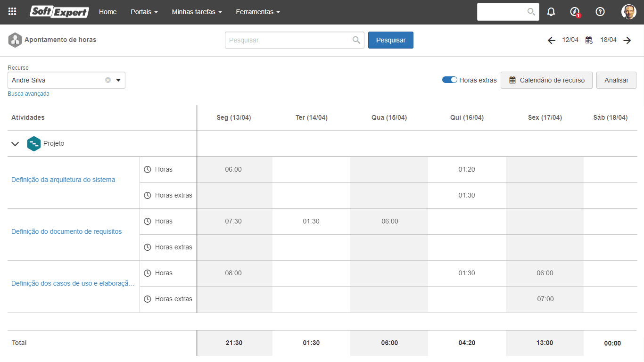Click the 13:00 total for Friday

click(545, 343)
